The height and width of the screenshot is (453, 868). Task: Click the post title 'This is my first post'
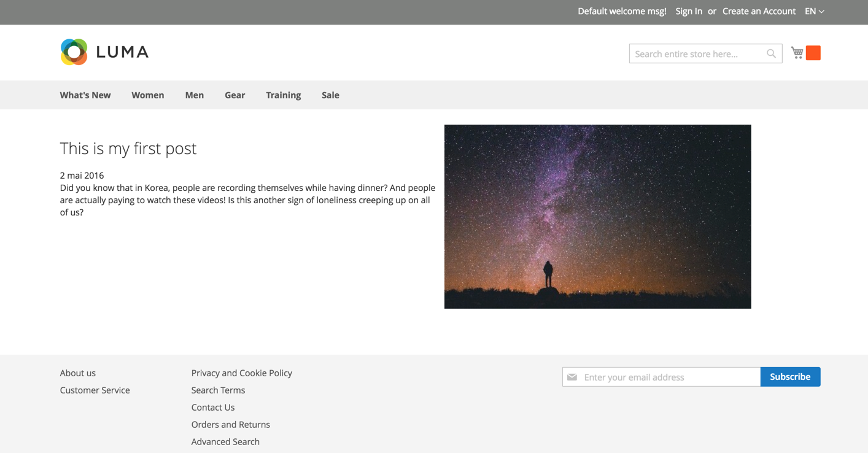(x=128, y=149)
